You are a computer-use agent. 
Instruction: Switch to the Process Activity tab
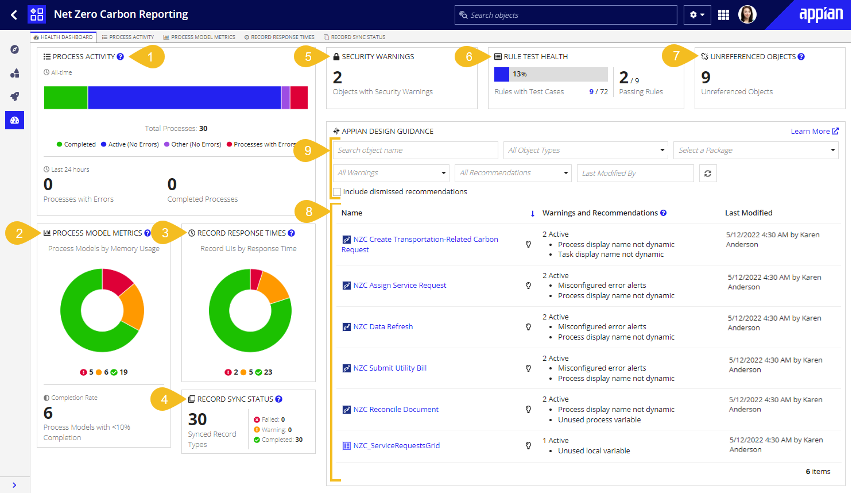coord(128,37)
